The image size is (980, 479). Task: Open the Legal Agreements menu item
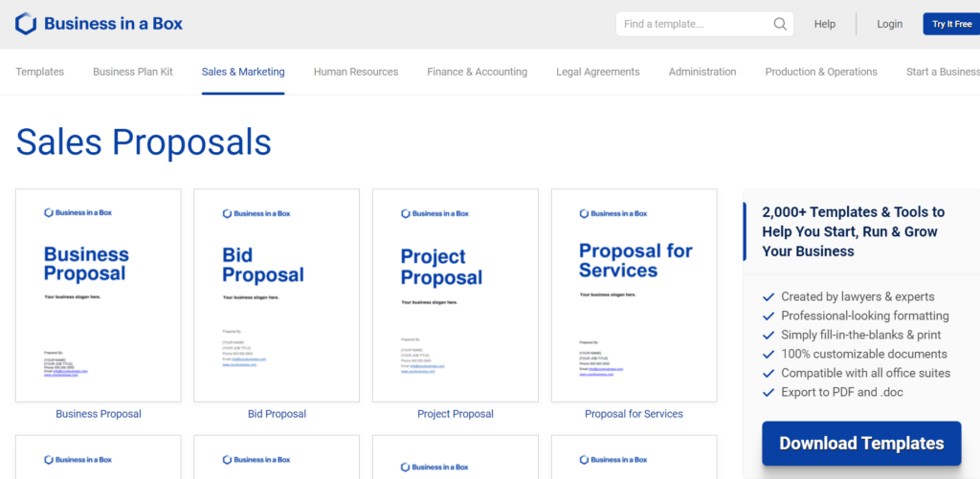pos(597,72)
